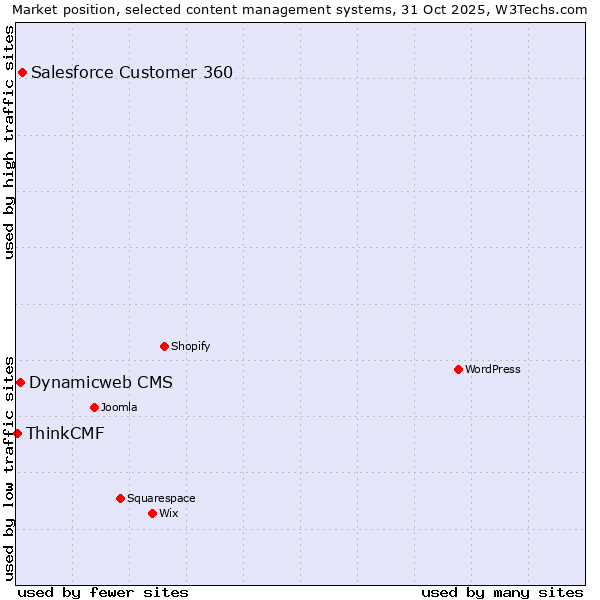Select the Joomla text label
The height and width of the screenshot is (600, 600).
coord(119,407)
